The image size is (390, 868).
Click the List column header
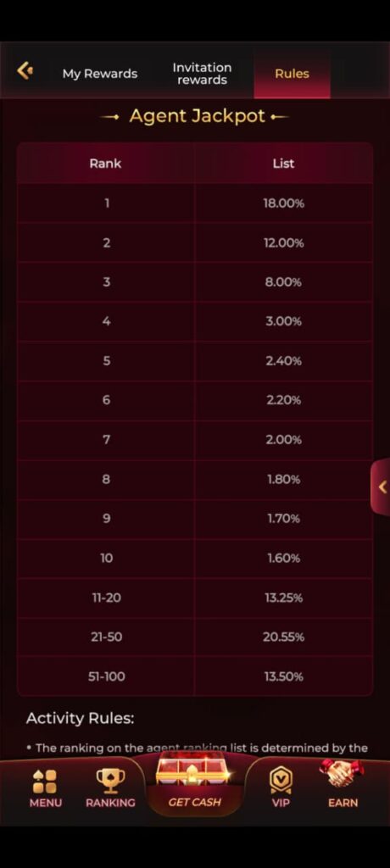click(283, 164)
